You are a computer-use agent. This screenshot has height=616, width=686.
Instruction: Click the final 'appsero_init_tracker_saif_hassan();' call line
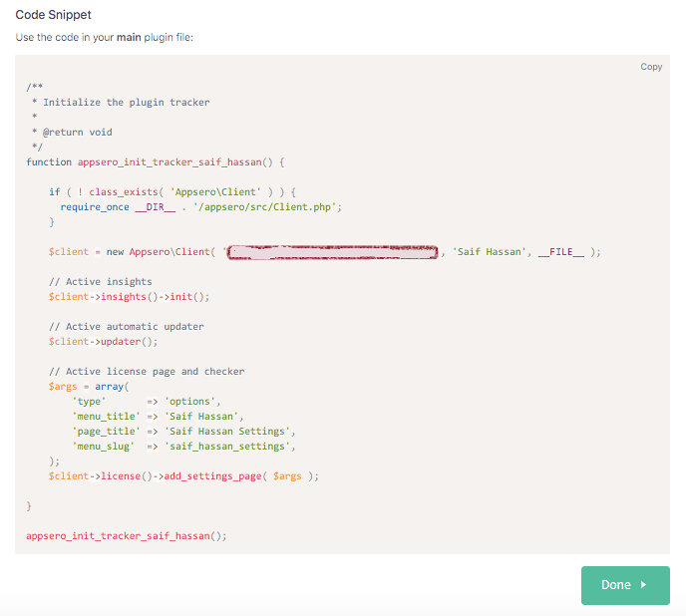127,536
